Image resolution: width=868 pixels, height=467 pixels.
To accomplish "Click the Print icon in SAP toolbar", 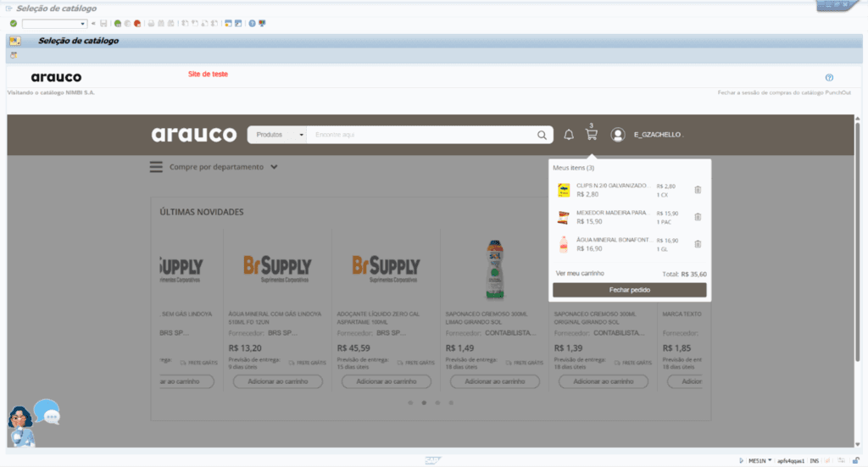I will (x=151, y=23).
